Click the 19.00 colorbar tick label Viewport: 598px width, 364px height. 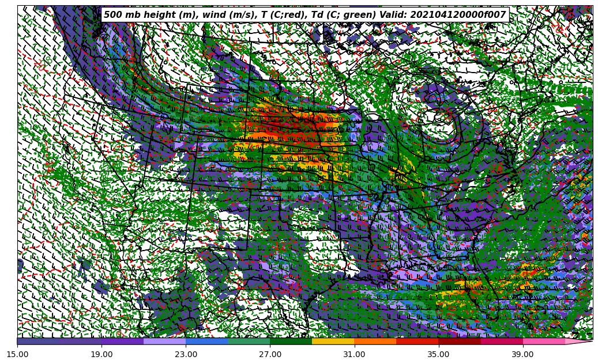coord(101,355)
